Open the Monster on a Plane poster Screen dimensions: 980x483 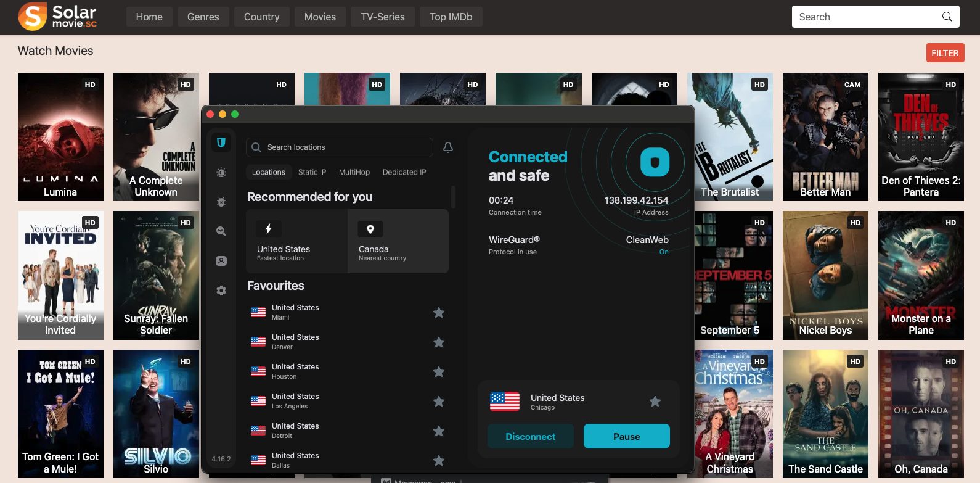(921, 276)
